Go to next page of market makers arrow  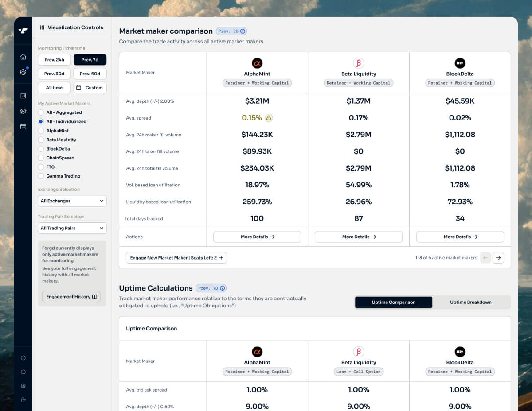coord(498,258)
